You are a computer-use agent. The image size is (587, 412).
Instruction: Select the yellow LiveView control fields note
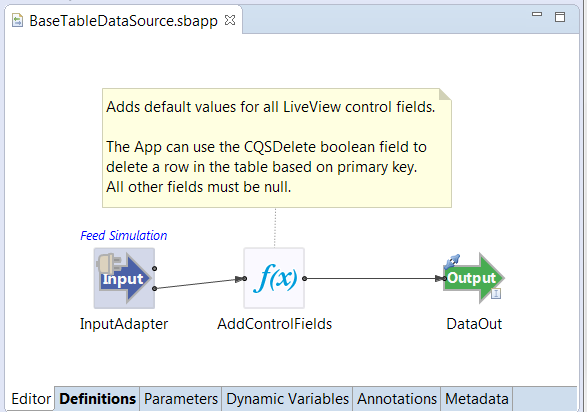[277, 148]
